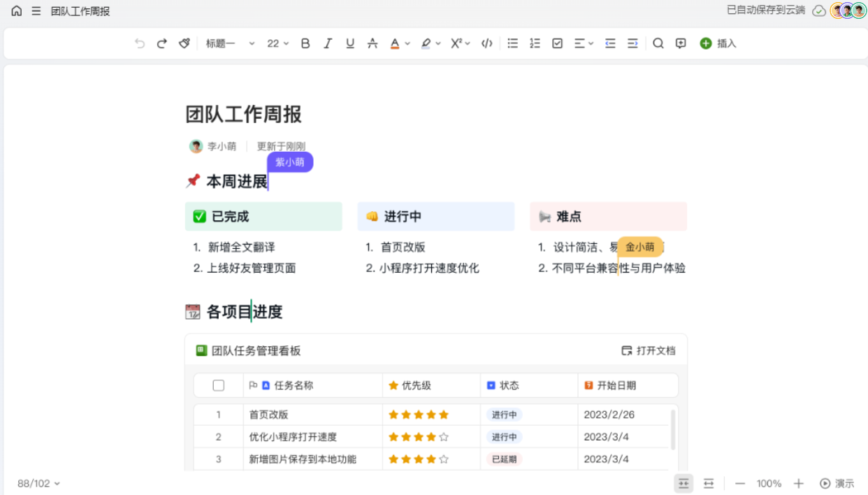Click the text alignment icon
868x495 pixels.
(x=579, y=43)
